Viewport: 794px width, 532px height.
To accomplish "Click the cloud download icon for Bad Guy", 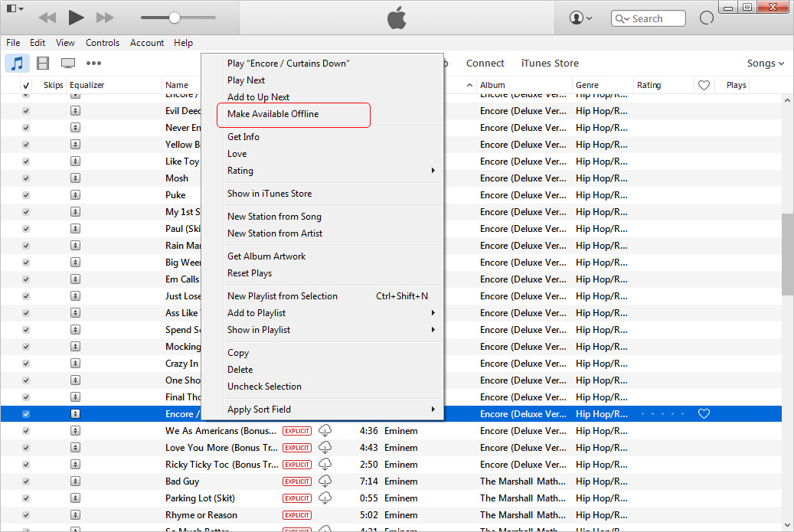I will pos(325,481).
